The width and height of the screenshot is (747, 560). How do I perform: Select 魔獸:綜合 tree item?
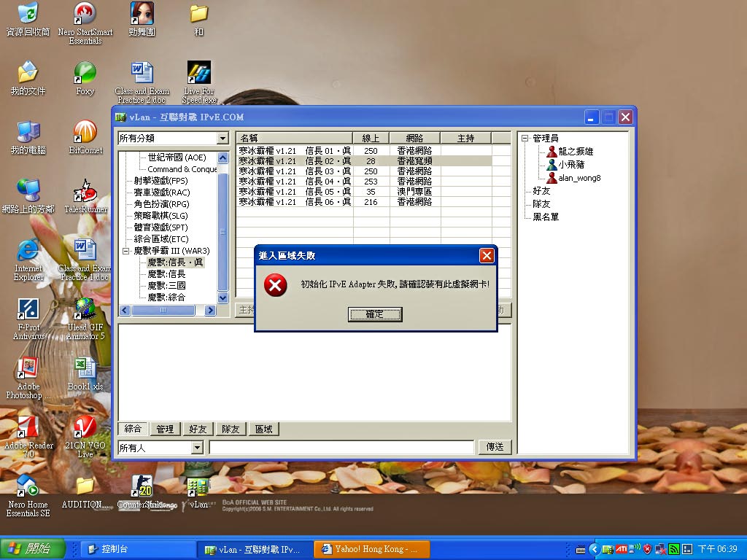pos(166,297)
